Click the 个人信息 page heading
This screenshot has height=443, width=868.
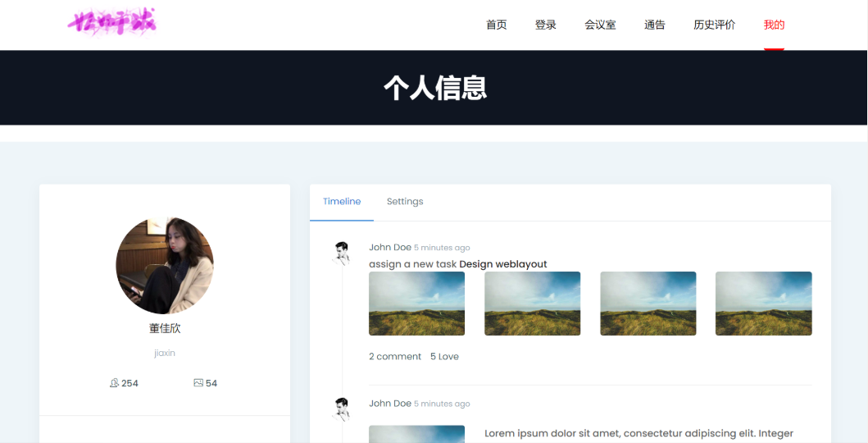[435, 88]
